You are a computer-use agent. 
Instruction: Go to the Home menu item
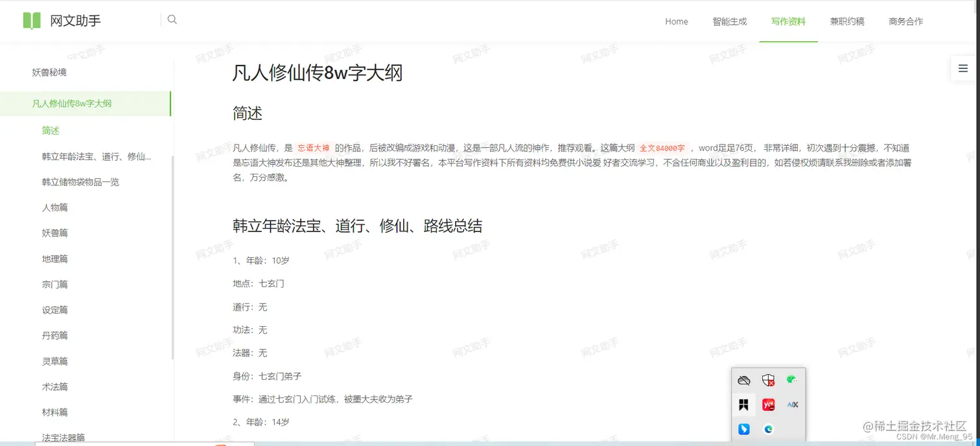coord(676,21)
